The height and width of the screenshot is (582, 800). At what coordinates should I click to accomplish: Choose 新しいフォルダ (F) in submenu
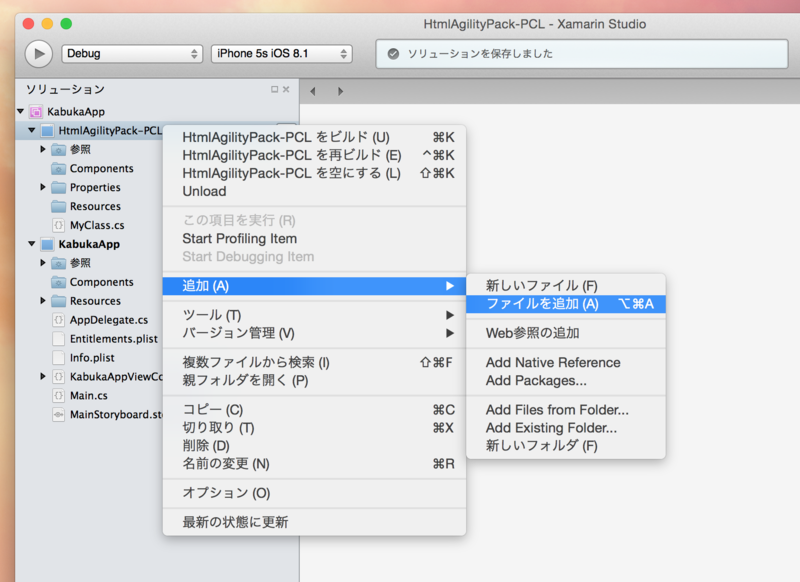click(566, 446)
